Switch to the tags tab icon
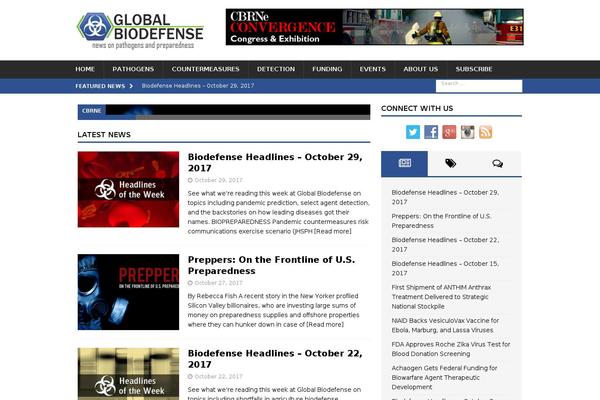 point(451,163)
